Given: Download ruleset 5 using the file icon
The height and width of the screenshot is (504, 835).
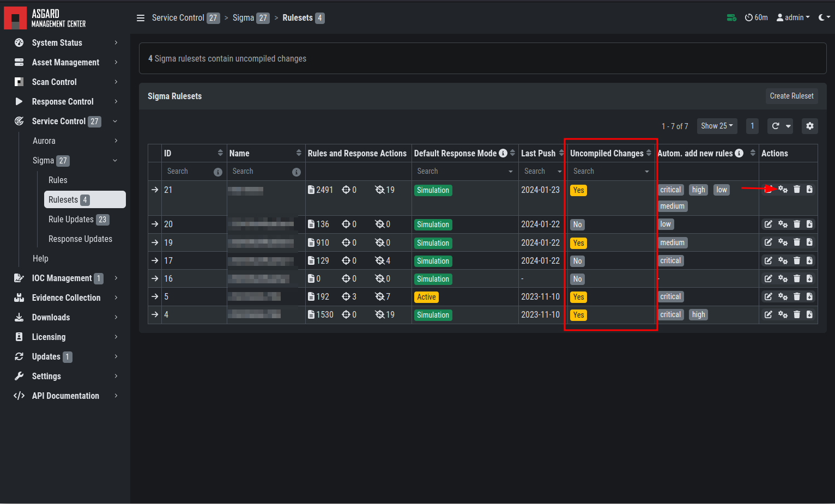Looking at the screenshot, I should [809, 297].
